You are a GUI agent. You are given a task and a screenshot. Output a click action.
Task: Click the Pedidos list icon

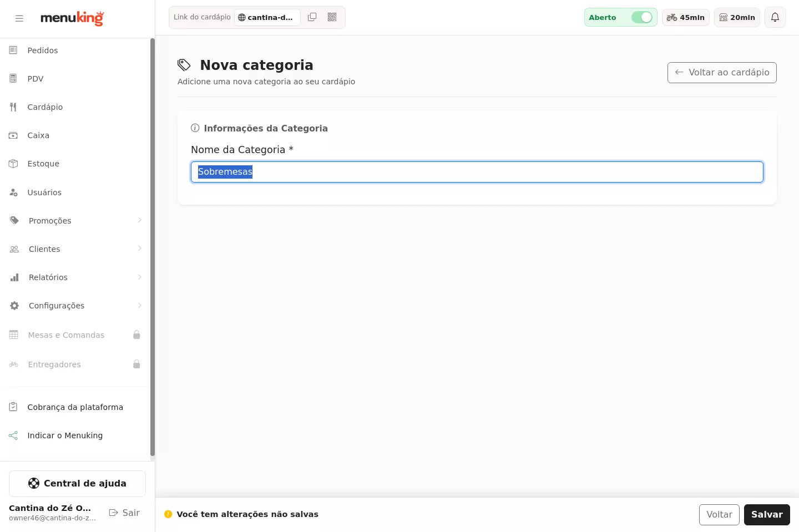[x=13, y=50]
